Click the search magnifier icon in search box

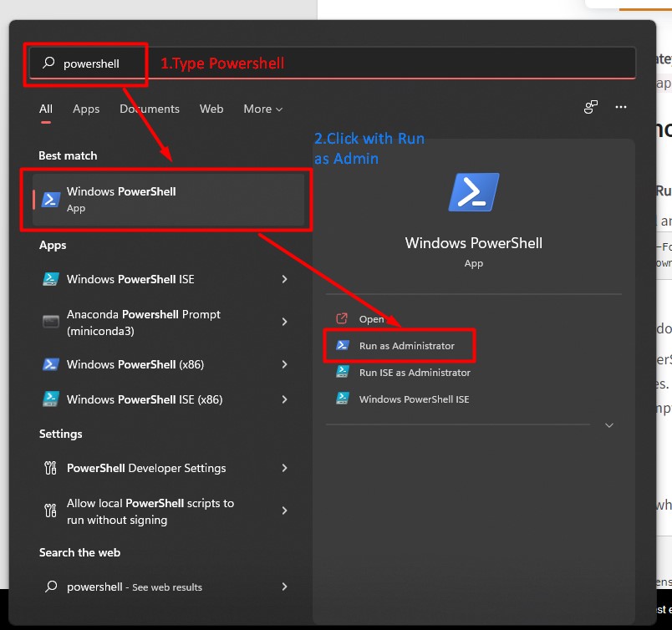click(x=48, y=63)
